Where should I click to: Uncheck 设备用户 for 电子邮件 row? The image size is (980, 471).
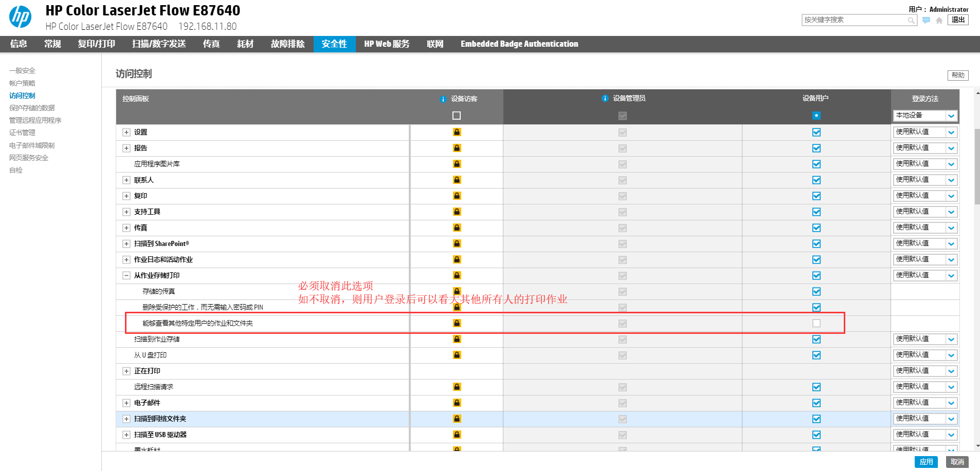click(816, 403)
